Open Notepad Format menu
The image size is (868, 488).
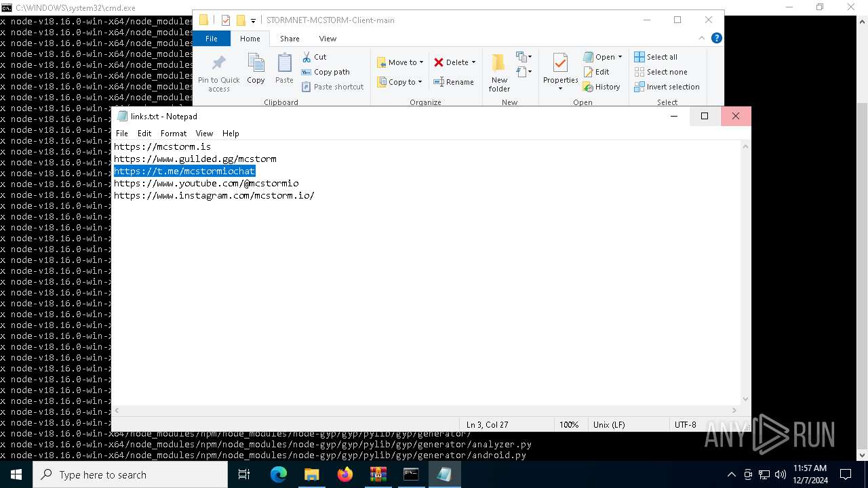click(x=174, y=134)
